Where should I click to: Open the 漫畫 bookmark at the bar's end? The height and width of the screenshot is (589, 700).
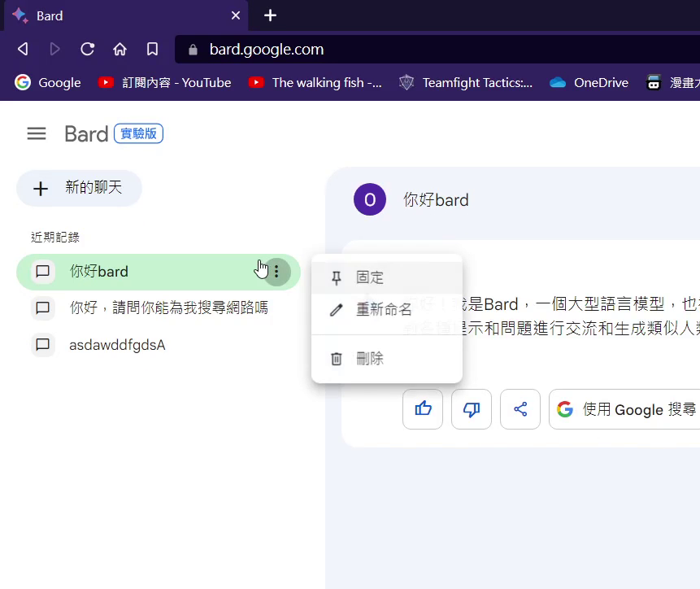click(x=672, y=83)
